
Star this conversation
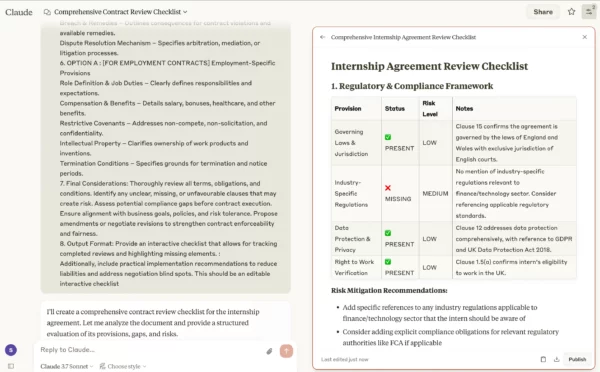coord(571,12)
